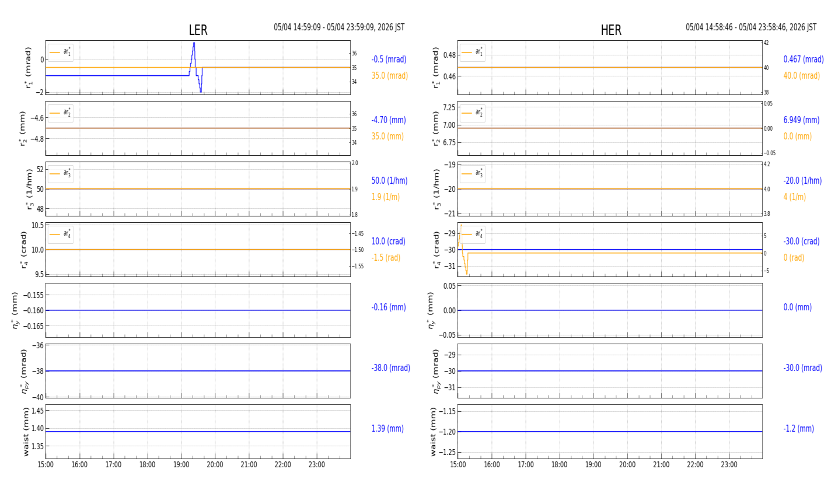
Task: Click the ∂r2* legend in the LER panel
Action: tap(61, 113)
